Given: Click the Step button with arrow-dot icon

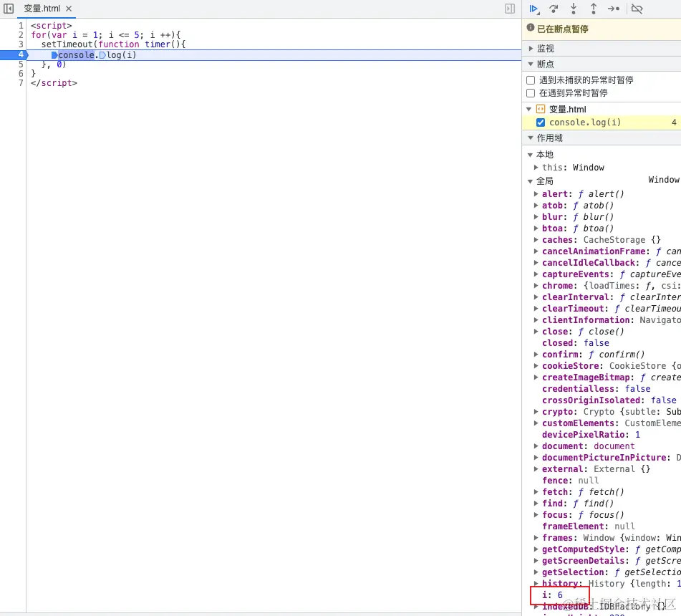Looking at the screenshot, I should click(613, 9).
